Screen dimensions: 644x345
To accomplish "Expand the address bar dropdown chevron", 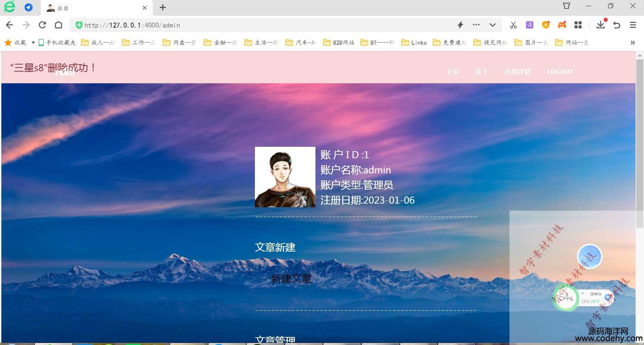I will [x=493, y=25].
